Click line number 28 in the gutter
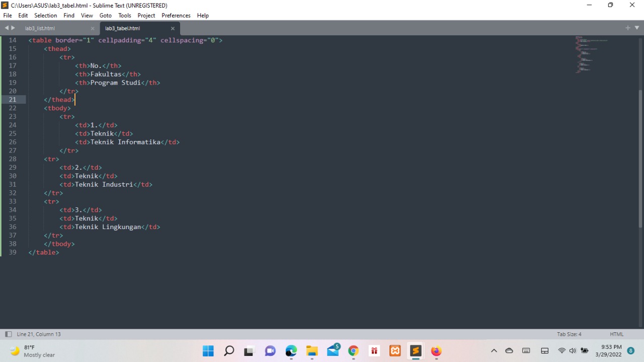Screen dimensions: 644x362 [x=13, y=159]
